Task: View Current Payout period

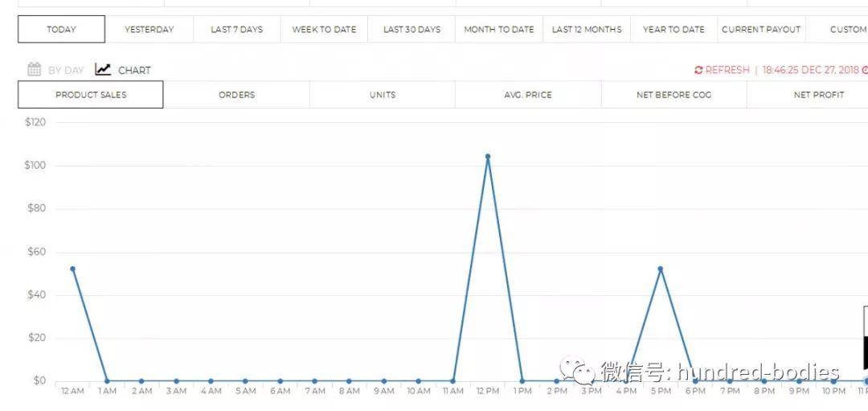Action: (x=761, y=30)
